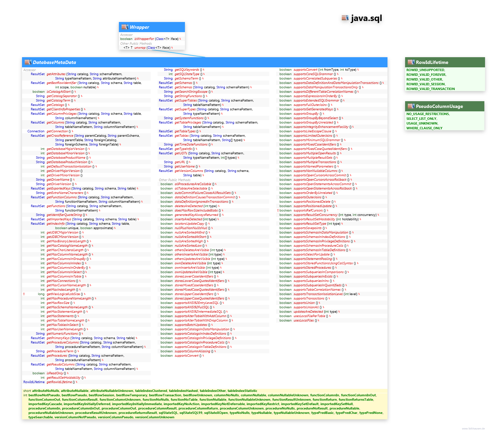Click the supportsTransactions method

pos(309,298)
